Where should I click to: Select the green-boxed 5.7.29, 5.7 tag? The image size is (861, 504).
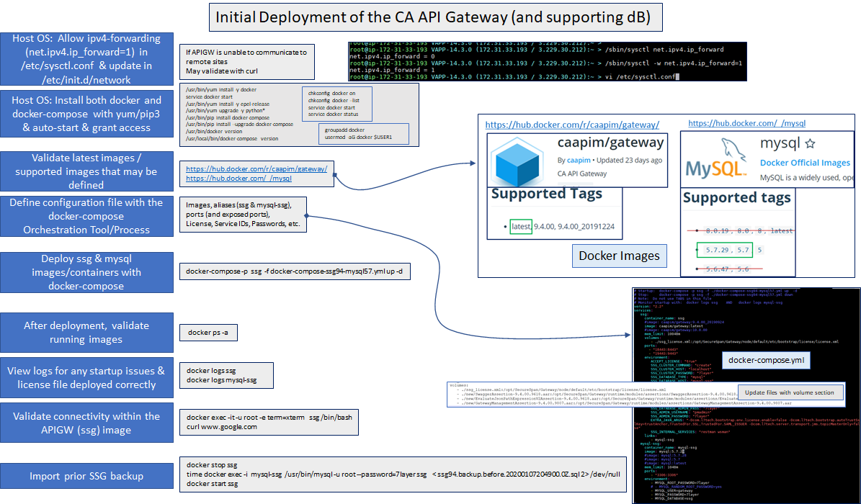pos(725,251)
